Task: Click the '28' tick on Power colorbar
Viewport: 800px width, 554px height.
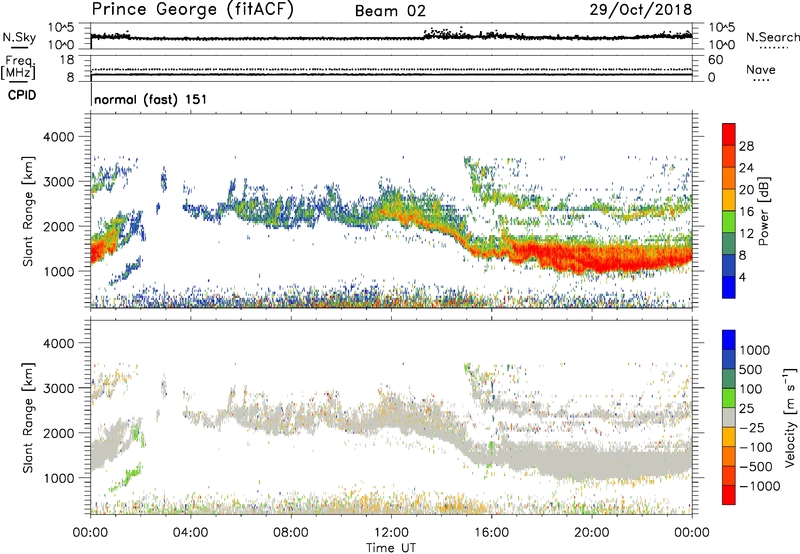Action: (746, 146)
